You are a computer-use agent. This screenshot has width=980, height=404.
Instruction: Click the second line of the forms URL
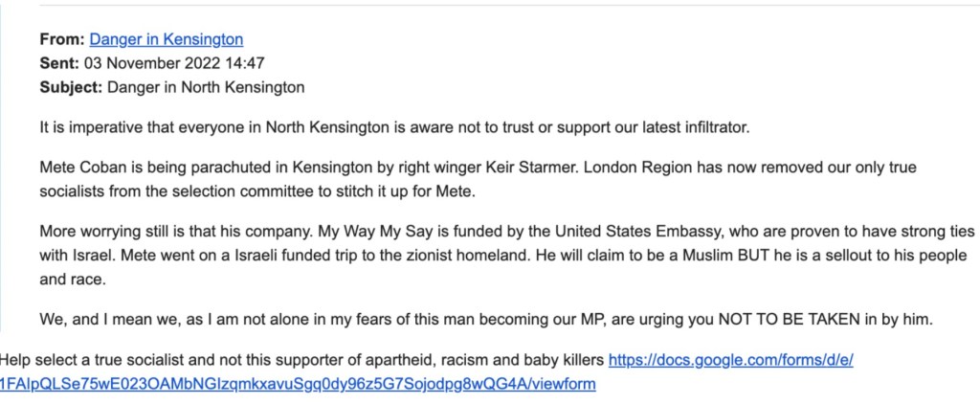(298, 384)
